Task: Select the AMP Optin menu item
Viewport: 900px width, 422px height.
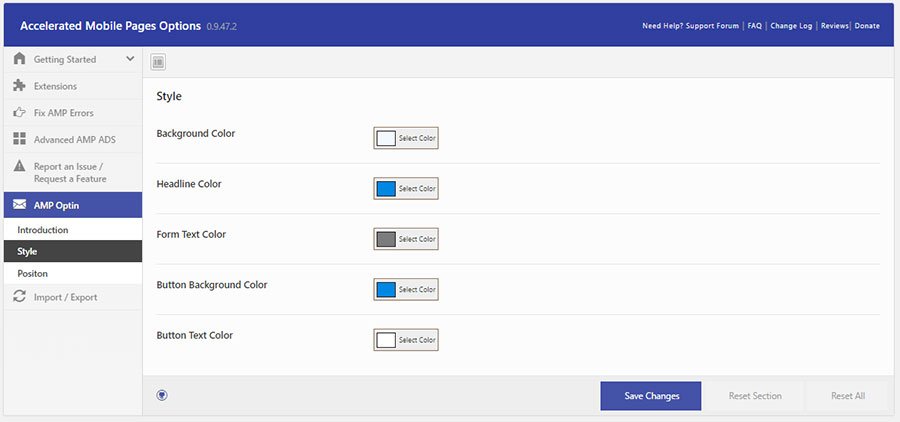Action: [73, 205]
